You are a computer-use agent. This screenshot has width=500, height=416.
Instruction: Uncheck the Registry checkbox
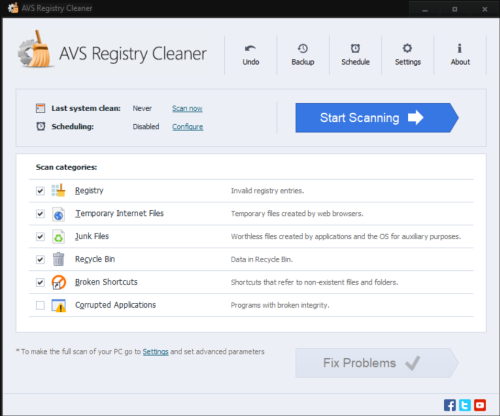point(40,191)
